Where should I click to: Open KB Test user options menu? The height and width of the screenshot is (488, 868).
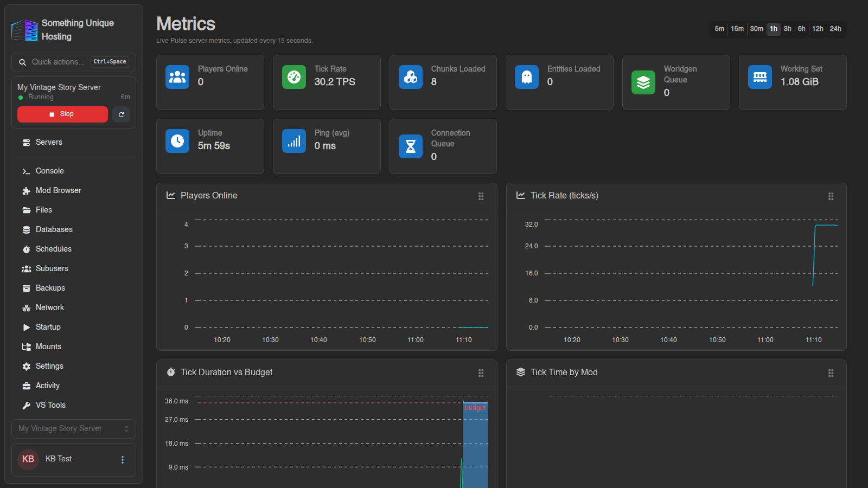[123, 460]
